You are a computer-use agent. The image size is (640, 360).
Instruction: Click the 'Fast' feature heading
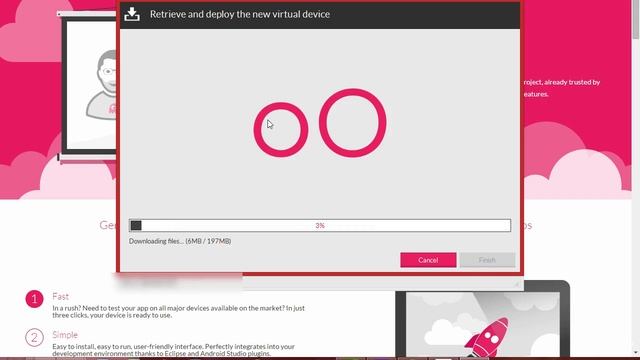60,296
